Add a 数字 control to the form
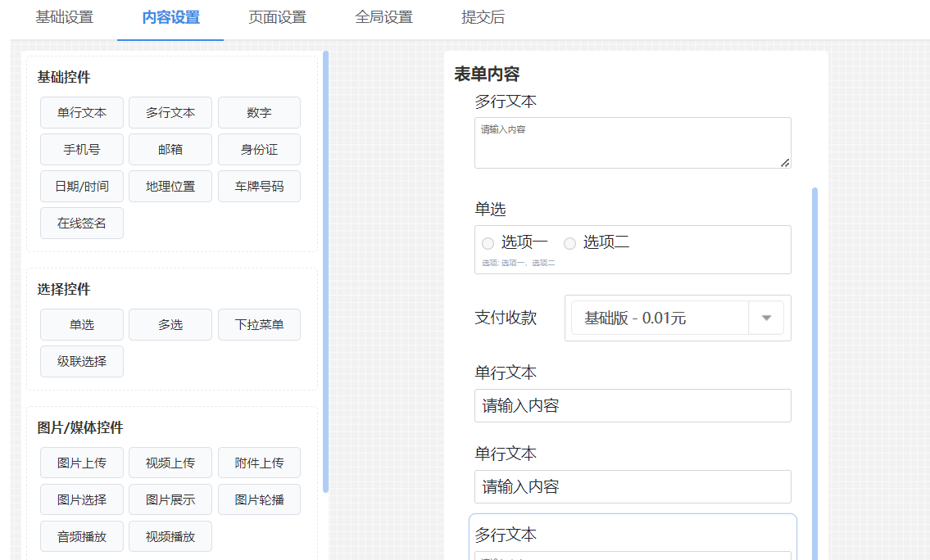Screen dimensions: 930x560 [x=259, y=112]
